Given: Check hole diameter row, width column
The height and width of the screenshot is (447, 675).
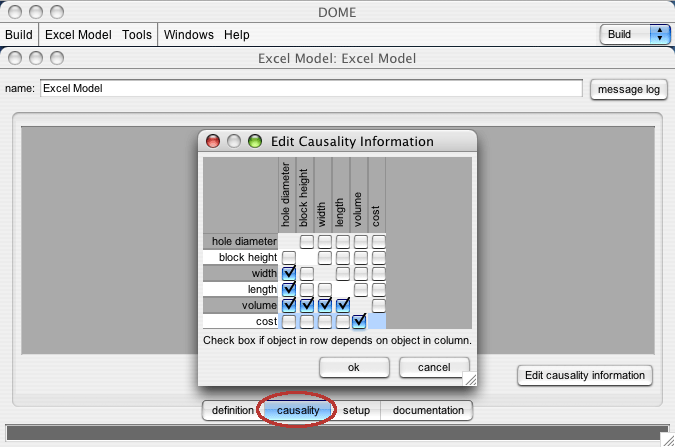Looking at the screenshot, I should pyautogui.click(x=325, y=242).
